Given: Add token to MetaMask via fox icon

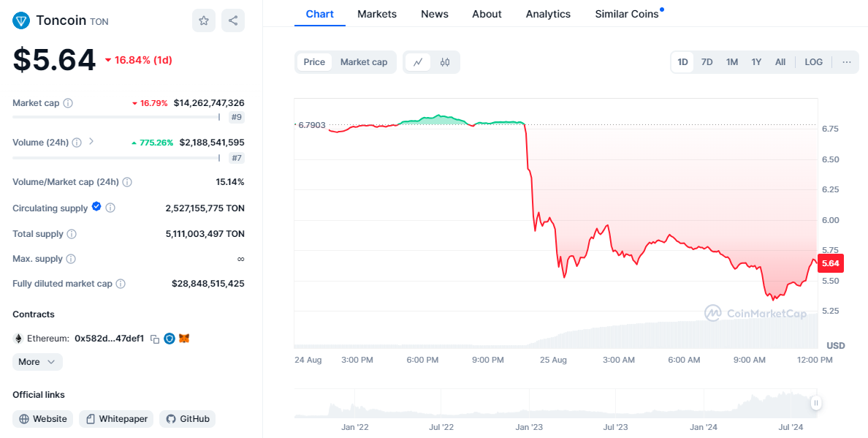Looking at the screenshot, I should 184,339.
